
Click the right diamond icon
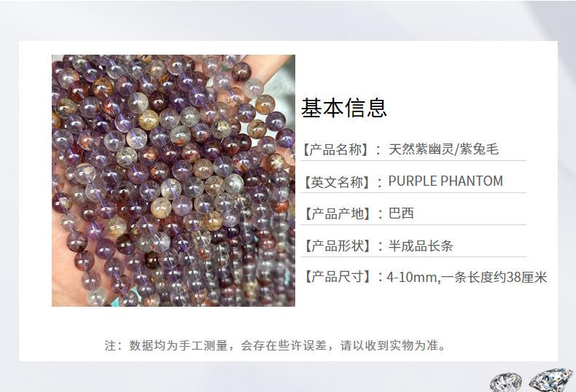coord(550,380)
